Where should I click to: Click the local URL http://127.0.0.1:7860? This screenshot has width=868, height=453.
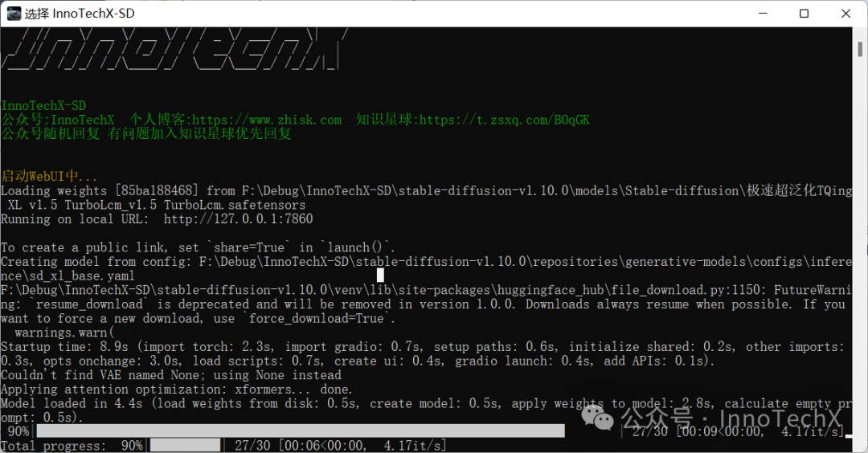click(238, 219)
